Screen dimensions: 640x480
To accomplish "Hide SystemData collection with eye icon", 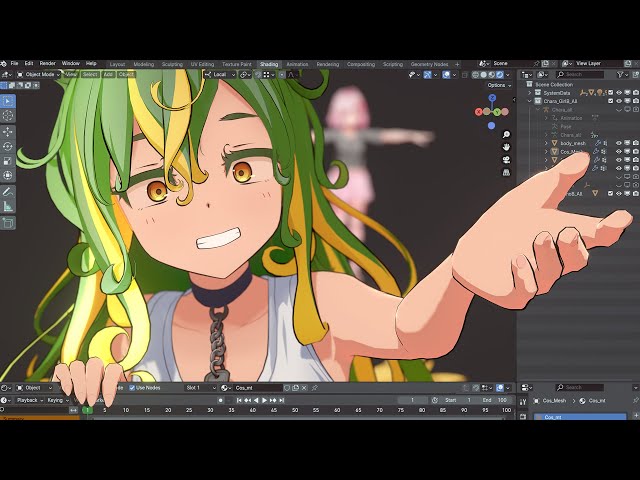I will point(619,93).
